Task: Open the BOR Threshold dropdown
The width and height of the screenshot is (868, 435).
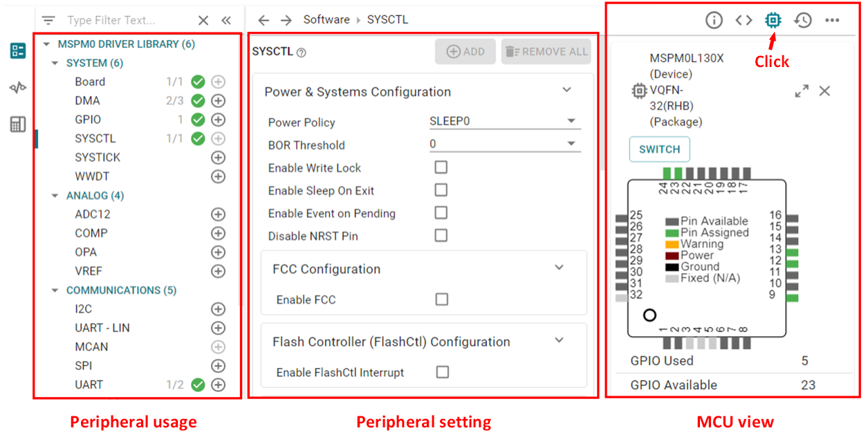Action: click(504, 145)
